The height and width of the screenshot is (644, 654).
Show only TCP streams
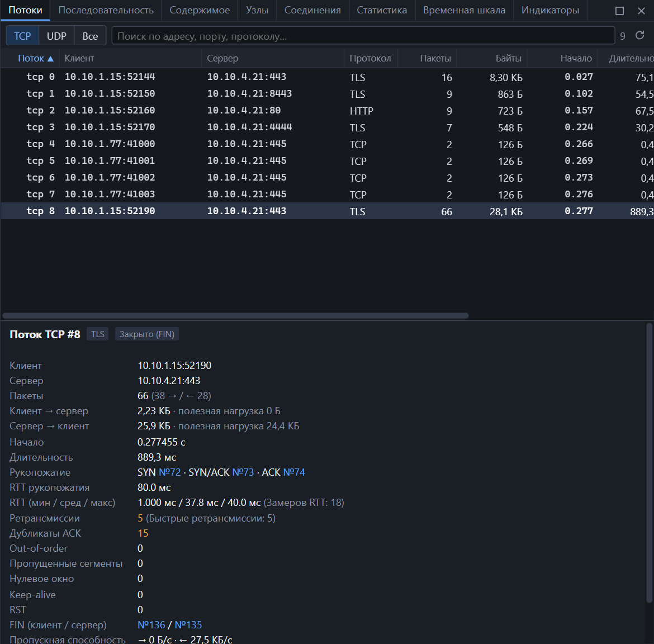(x=22, y=36)
